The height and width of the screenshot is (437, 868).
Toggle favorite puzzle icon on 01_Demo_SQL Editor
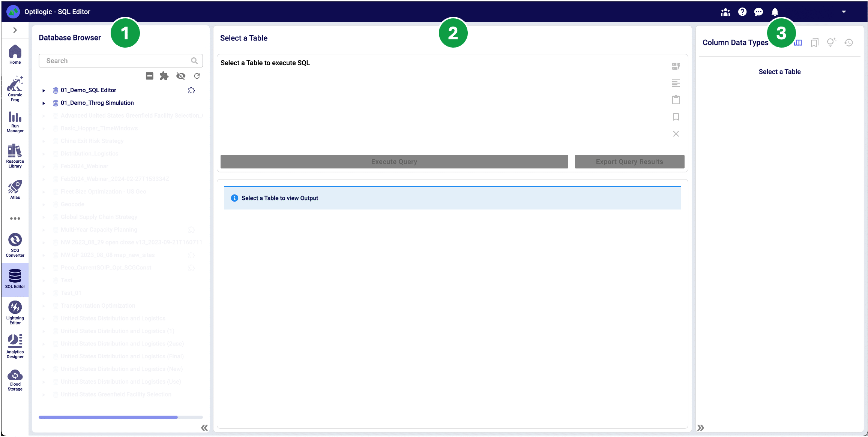[191, 90]
